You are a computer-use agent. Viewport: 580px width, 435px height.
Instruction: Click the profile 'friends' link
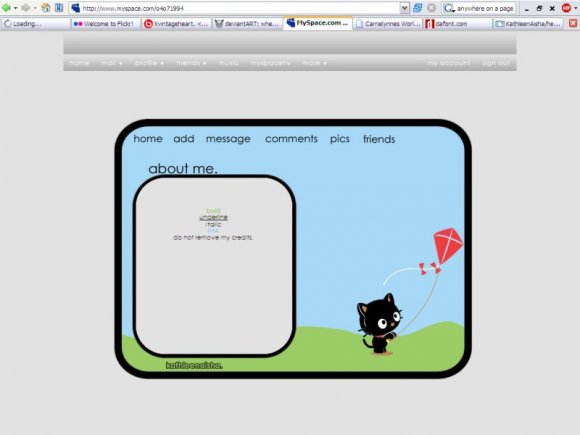(x=379, y=139)
